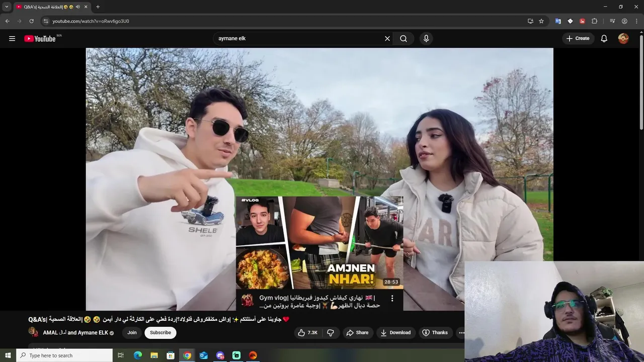Viewport: 644px width, 362px height.
Task: Open Task View on the taskbar
Action: tap(121, 355)
